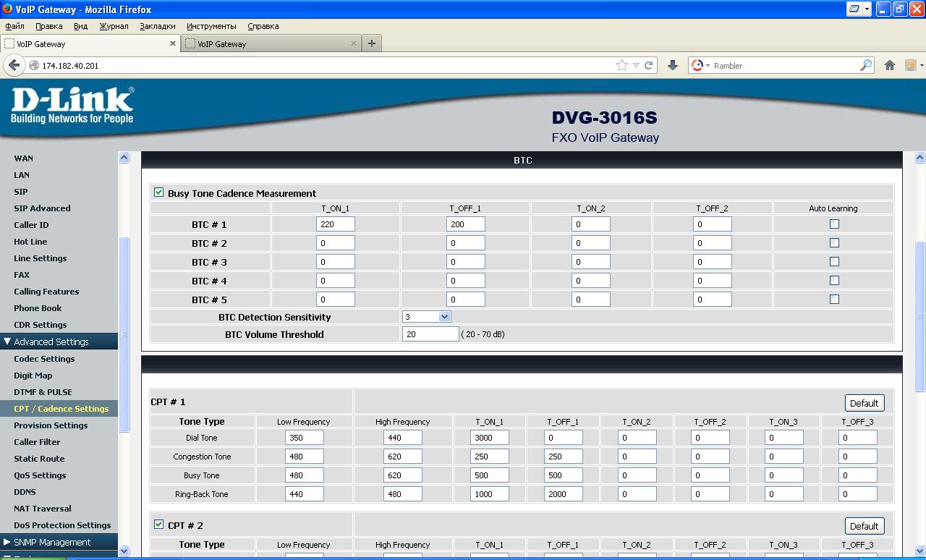Click the reload page icon

pos(649,65)
